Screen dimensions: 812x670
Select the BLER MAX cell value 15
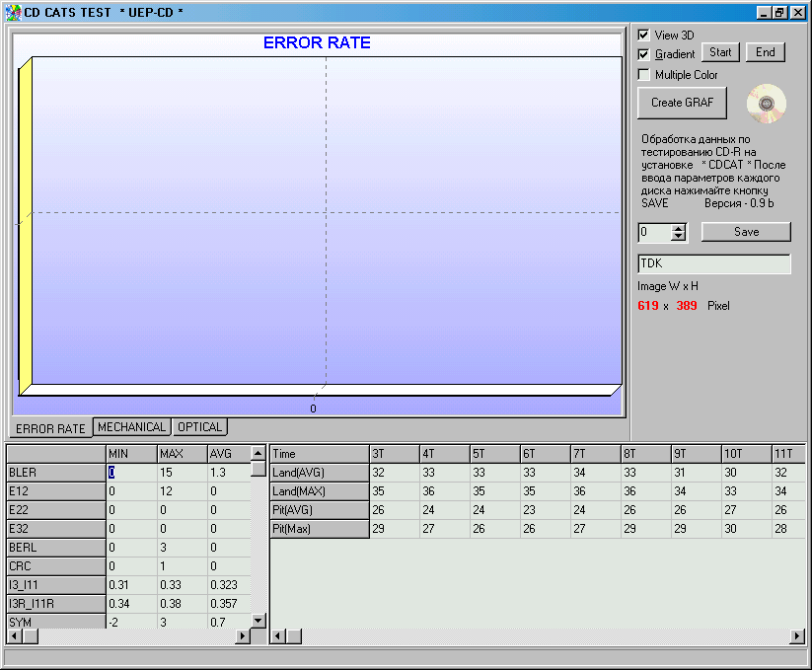tap(183, 473)
